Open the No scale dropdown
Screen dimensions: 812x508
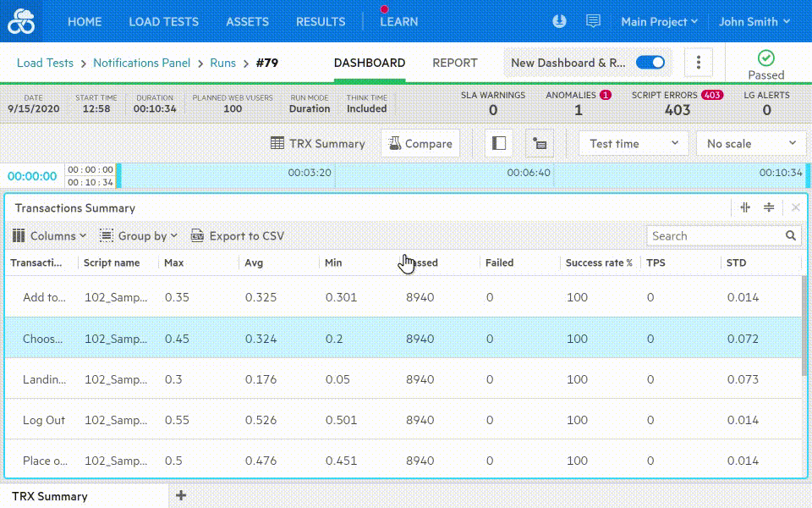pyautogui.click(x=751, y=144)
